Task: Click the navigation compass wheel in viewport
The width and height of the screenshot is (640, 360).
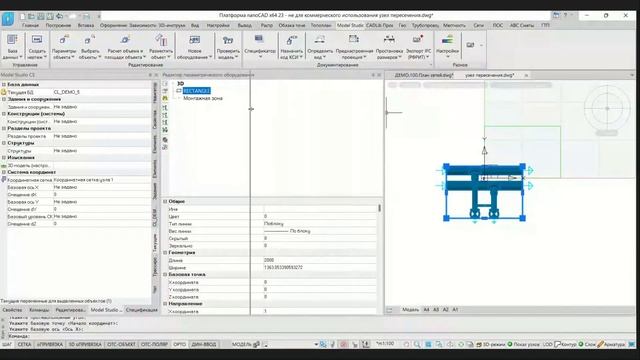Action: click(x=607, y=109)
